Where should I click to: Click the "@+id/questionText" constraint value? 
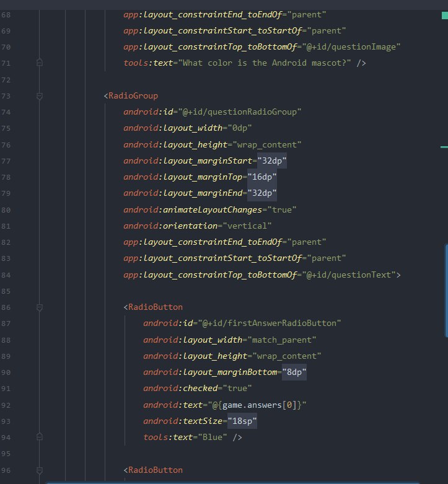(349, 275)
